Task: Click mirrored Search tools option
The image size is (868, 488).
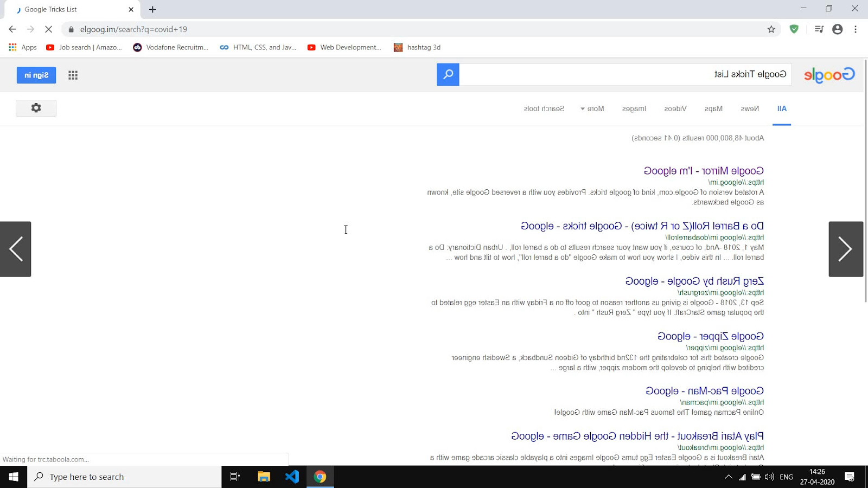Action: click(x=544, y=108)
